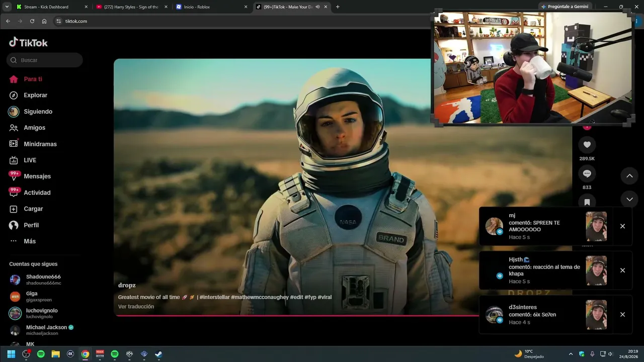Switch to the Inicio - Roblox tab
The height and width of the screenshot is (362, 644).
click(x=212, y=7)
